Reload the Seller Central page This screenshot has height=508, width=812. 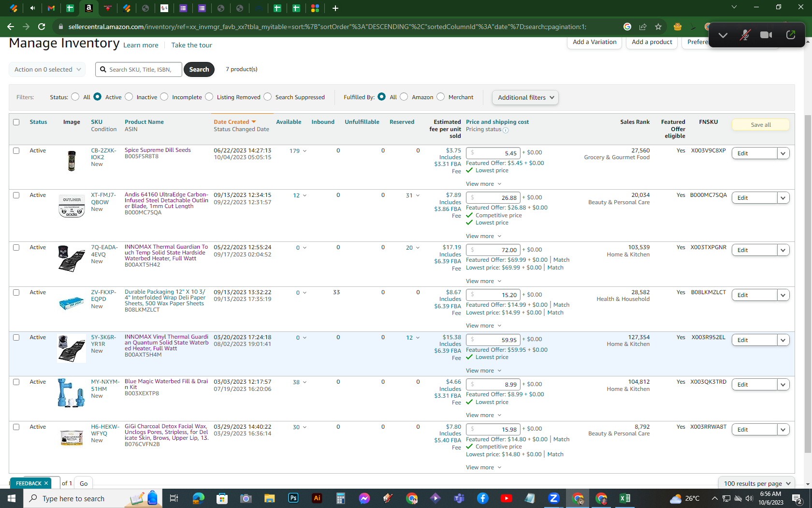point(42,27)
